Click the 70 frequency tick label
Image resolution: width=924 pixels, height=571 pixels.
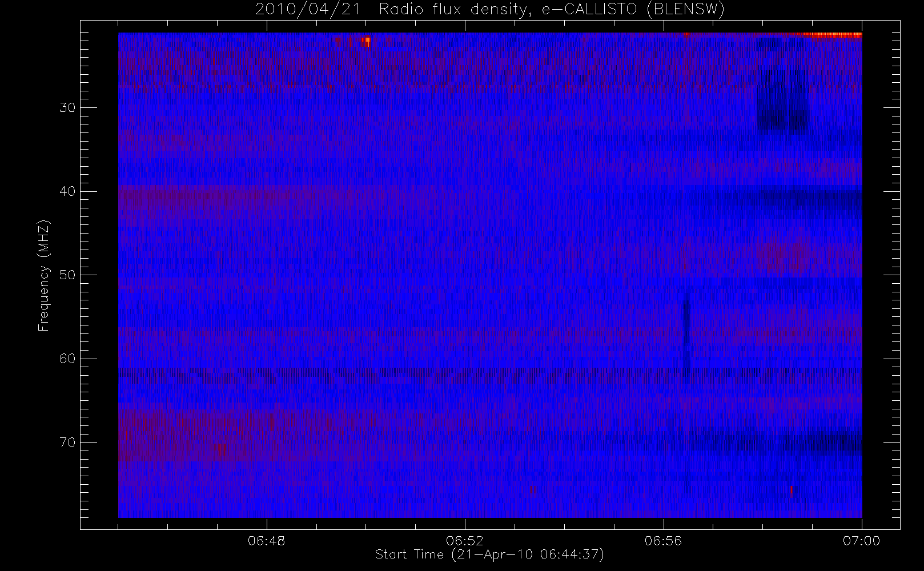[x=67, y=442]
